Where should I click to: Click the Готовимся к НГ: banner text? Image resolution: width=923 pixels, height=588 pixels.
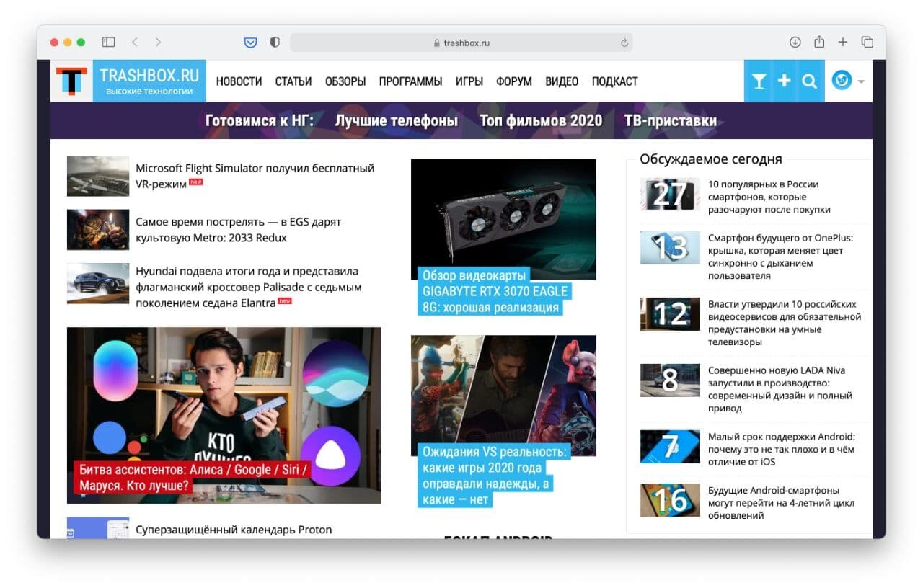[260, 120]
